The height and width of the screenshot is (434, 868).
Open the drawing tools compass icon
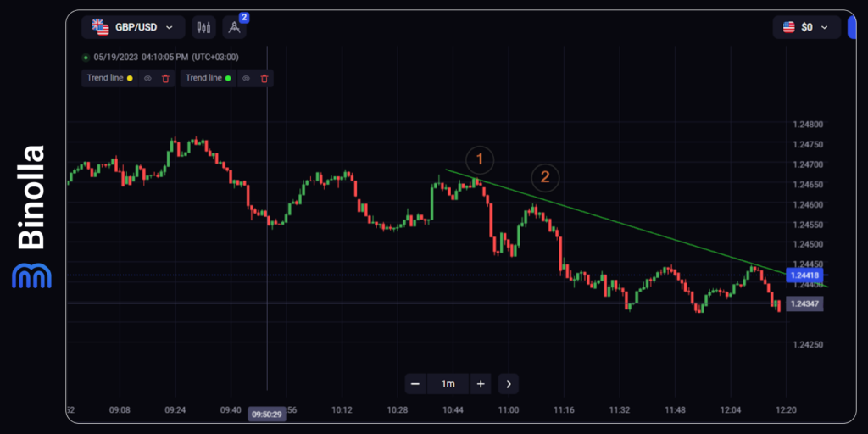point(234,28)
